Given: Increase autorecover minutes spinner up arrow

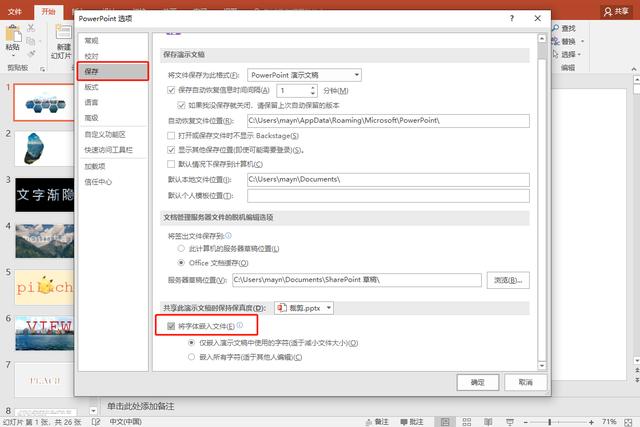Looking at the screenshot, I should click(313, 87).
